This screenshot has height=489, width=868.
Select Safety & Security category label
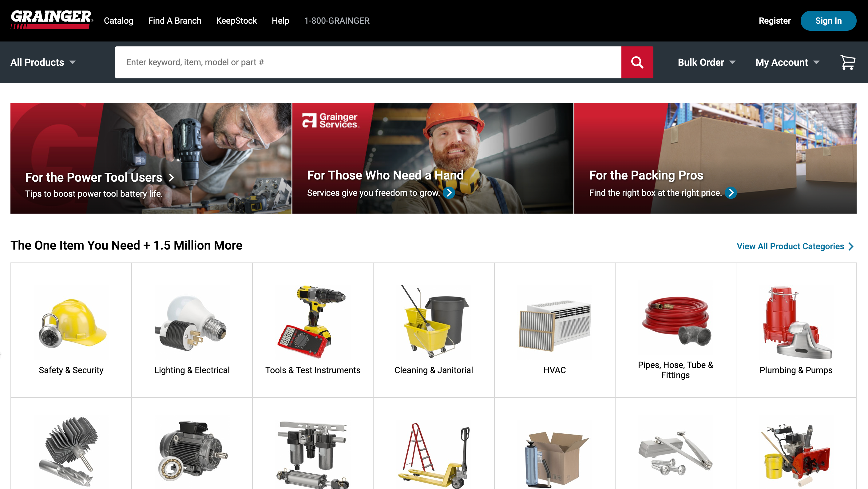71,370
